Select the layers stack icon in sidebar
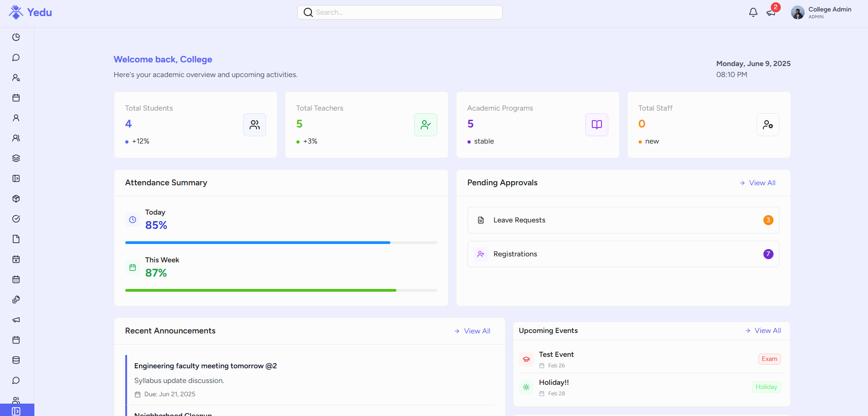The image size is (868, 416). (x=16, y=158)
